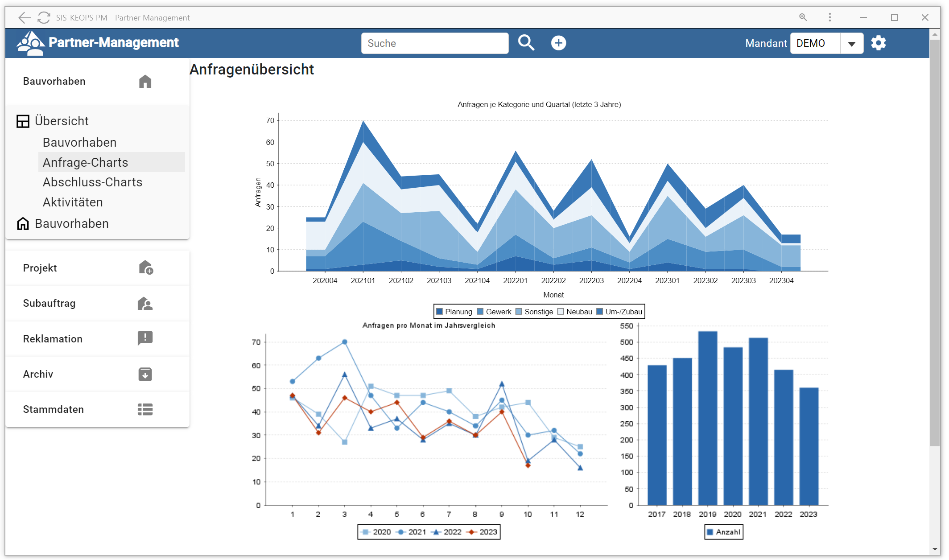
Task: Open settings gear icon
Action: point(878,43)
